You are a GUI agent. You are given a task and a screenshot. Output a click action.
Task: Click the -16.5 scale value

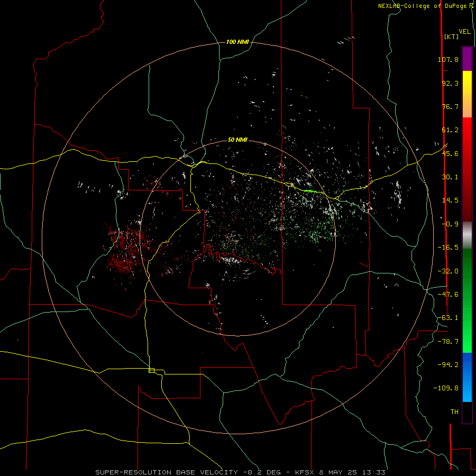pos(448,248)
